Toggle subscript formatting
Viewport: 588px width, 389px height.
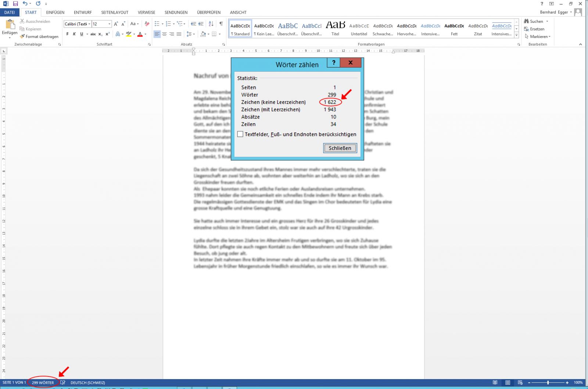[x=100, y=34]
